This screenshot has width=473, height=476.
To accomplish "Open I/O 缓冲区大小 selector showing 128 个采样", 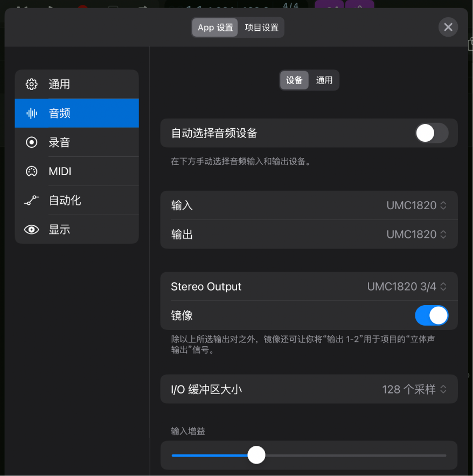I will point(413,389).
